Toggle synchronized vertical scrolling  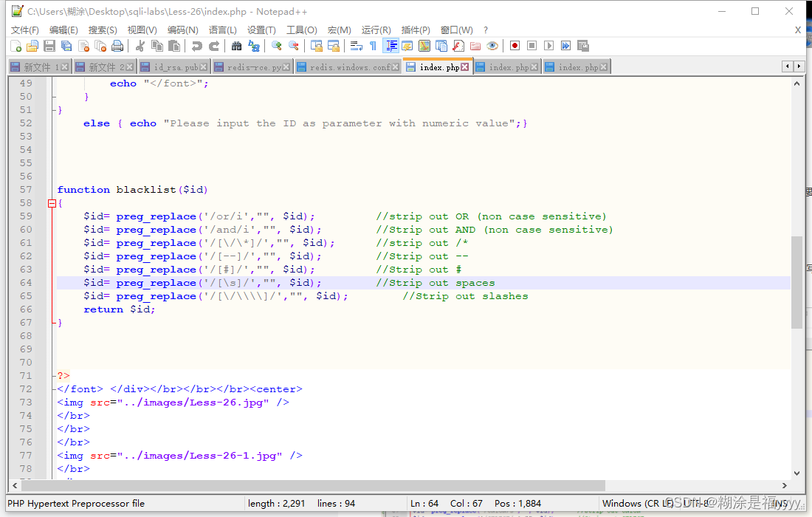[317, 46]
